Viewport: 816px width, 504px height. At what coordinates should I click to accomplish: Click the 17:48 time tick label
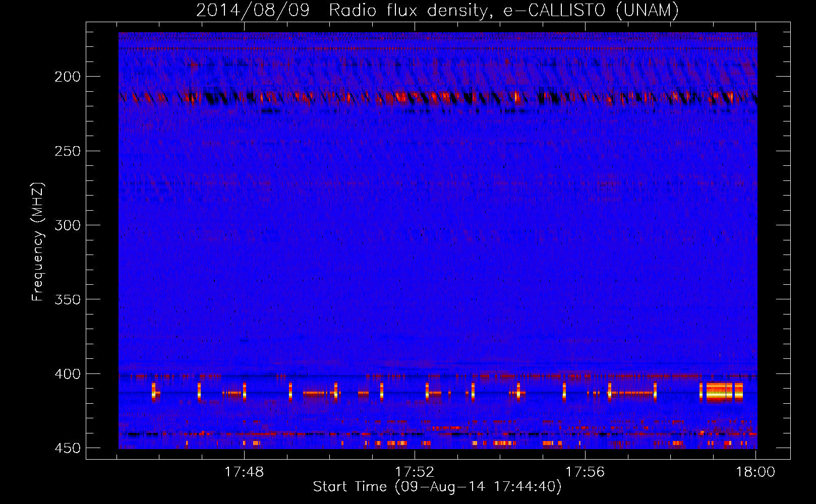pos(244,472)
